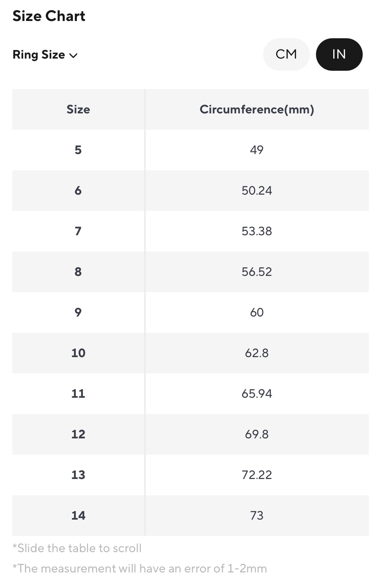Click the Circumference(mm) column header
Screen dimensions: 381x588
[257, 109]
